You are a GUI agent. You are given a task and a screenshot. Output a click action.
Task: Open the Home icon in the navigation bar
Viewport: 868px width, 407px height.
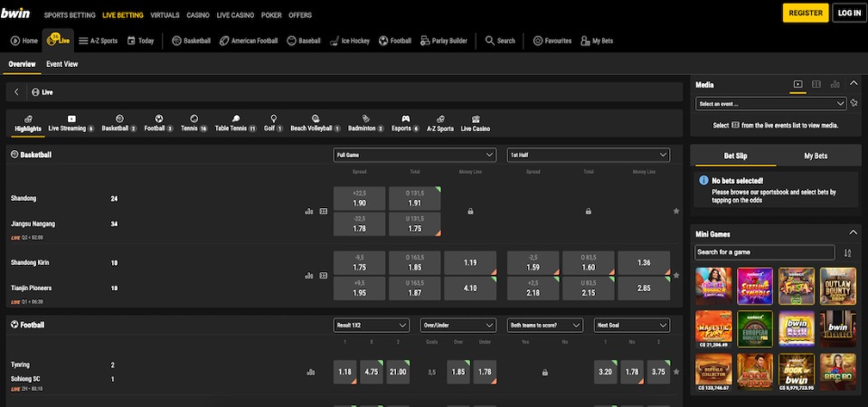point(15,41)
